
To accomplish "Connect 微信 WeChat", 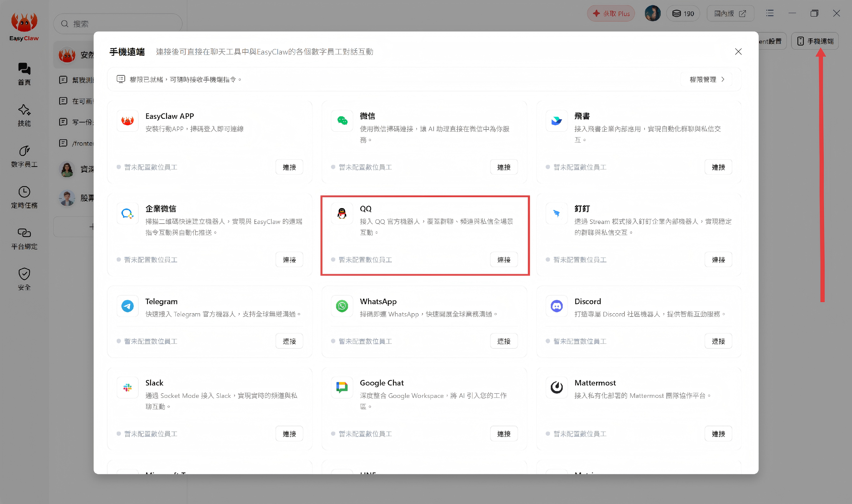I will click(504, 167).
